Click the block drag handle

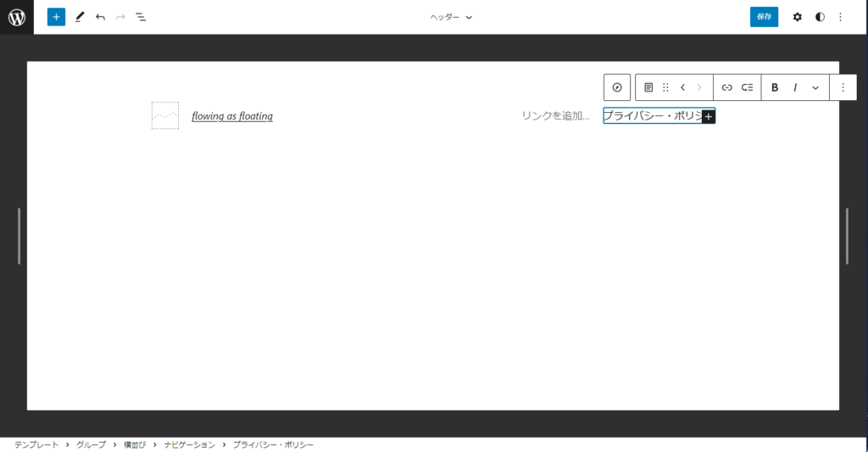point(665,87)
